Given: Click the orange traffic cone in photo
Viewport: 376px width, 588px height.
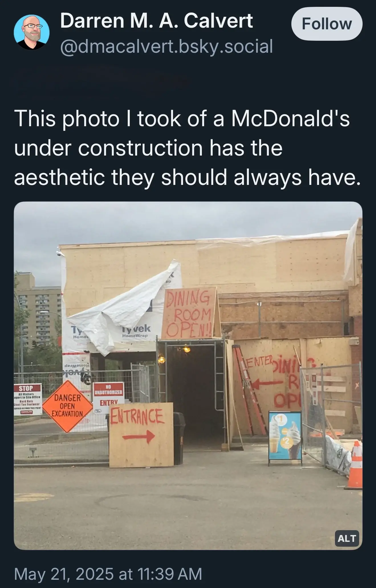Looking at the screenshot, I should tap(355, 464).
